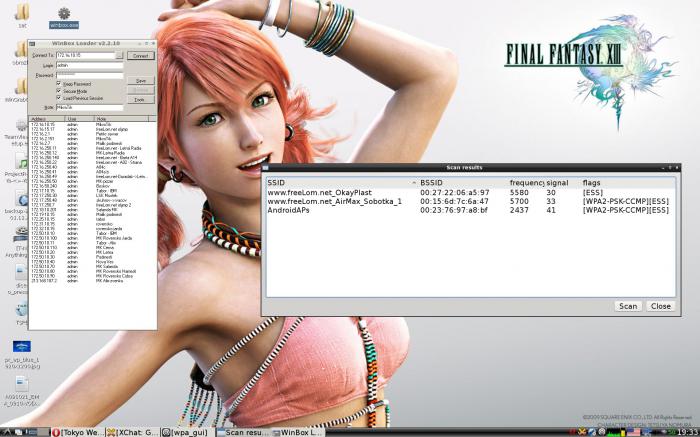700x437 pixels.
Task: Click the US flag keyboard layout indicator
Action: pyautogui.click(x=633, y=432)
